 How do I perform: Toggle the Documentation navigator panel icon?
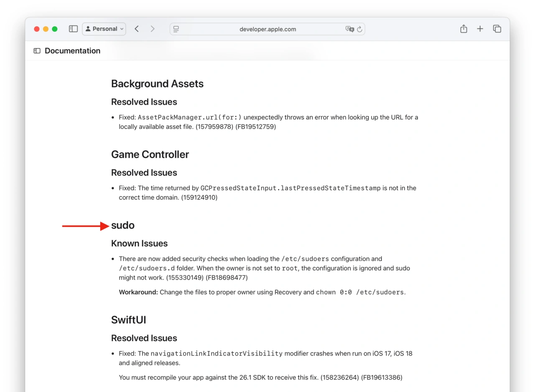[37, 51]
